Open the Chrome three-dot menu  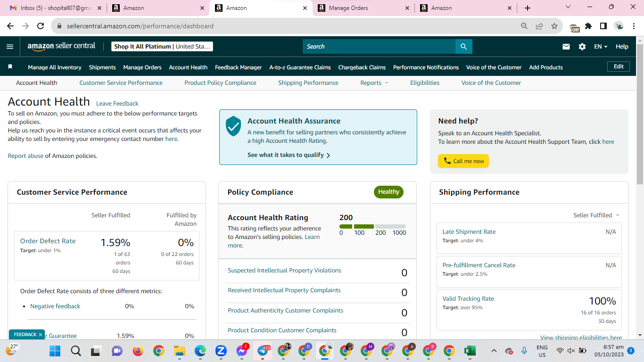634,26
